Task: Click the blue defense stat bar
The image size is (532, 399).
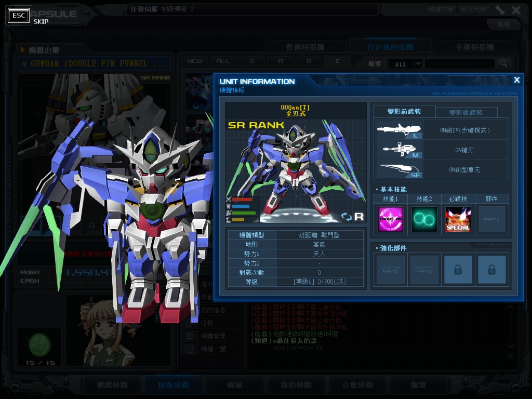Action: [x=241, y=206]
